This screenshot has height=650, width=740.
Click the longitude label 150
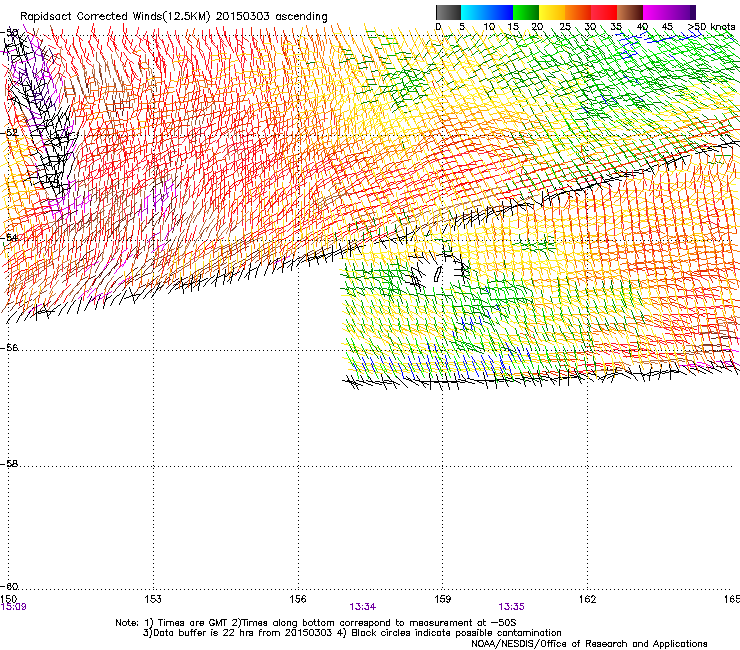point(9,599)
